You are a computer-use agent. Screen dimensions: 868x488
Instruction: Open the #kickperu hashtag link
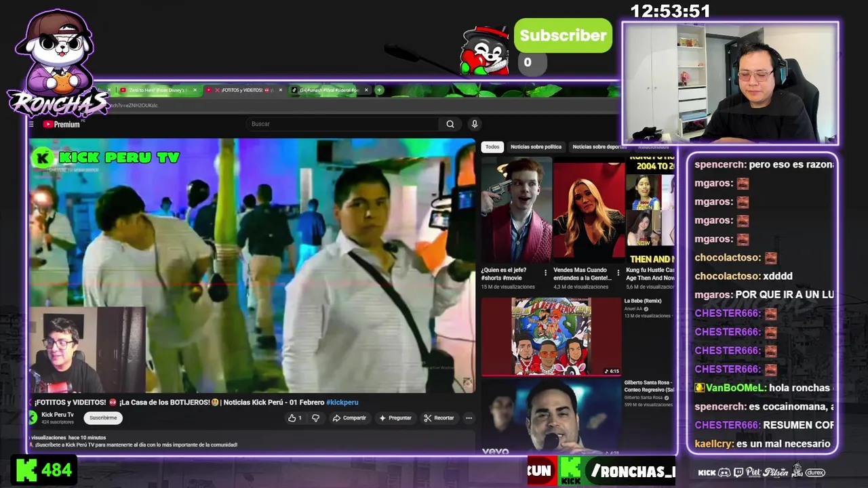tap(342, 402)
